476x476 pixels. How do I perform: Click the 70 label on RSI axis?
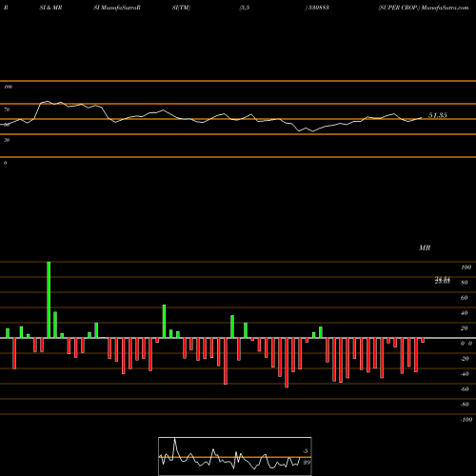point(7,109)
